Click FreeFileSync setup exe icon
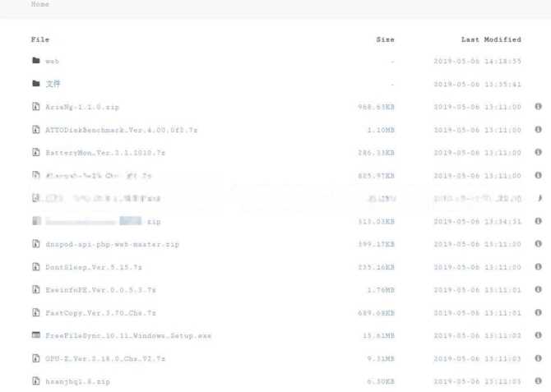Viewport: 551px width, 392px height. click(36, 335)
